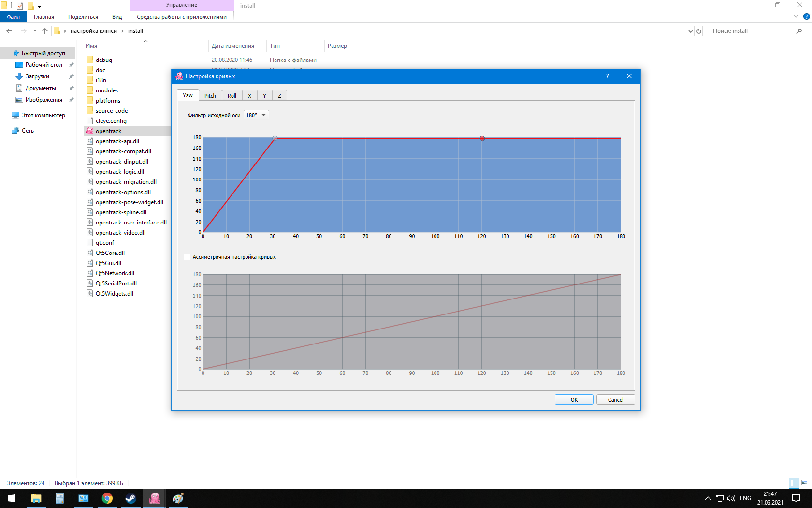Open the Z axis tab
The height and width of the screenshot is (508, 812).
click(279, 96)
